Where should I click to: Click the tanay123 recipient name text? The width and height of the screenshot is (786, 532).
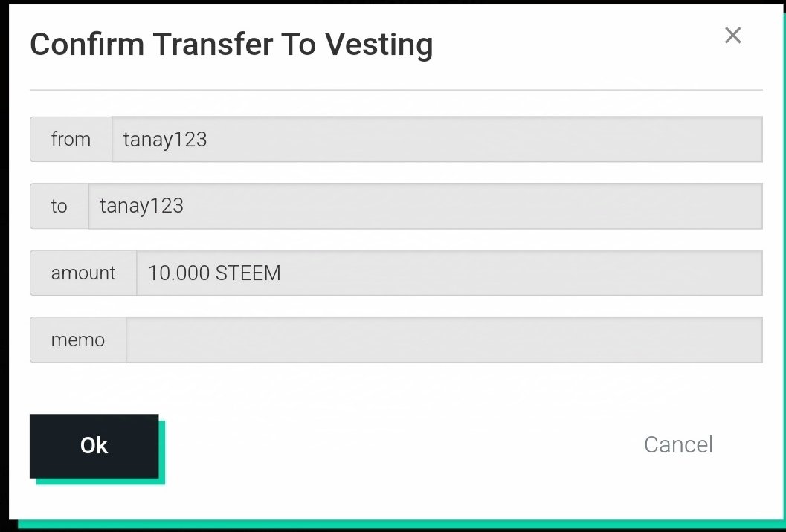tap(141, 206)
